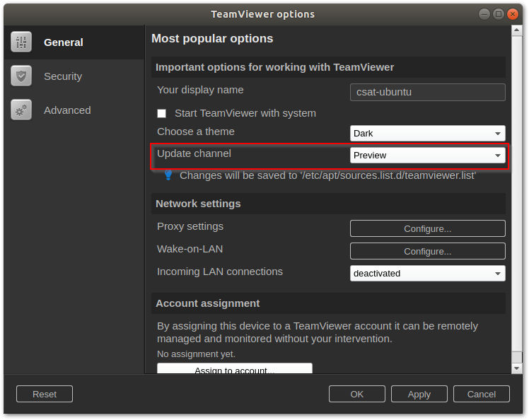Confirm with the OK button
The height and width of the screenshot is (420, 529).
[357, 394]
